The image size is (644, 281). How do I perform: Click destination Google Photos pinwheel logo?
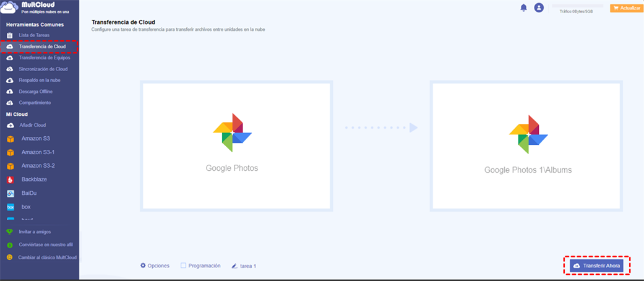[x=528, y=134]
